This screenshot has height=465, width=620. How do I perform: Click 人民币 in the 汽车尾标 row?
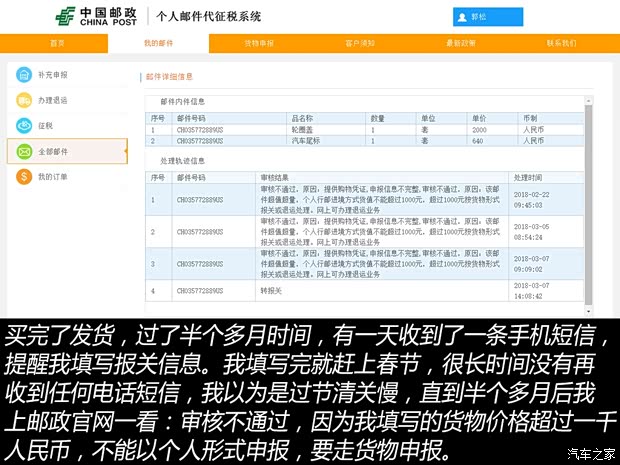click(533, 140)
